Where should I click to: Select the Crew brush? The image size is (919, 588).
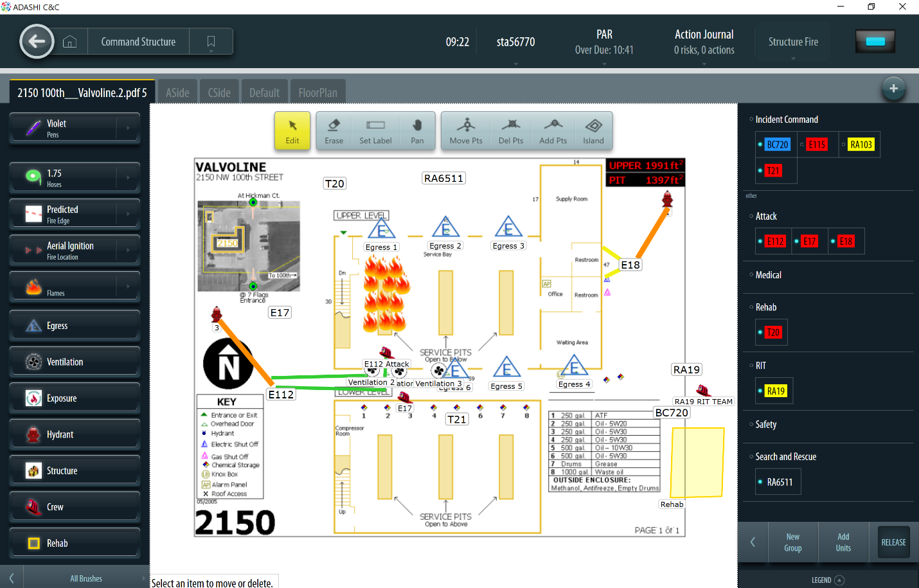(75, 507)
